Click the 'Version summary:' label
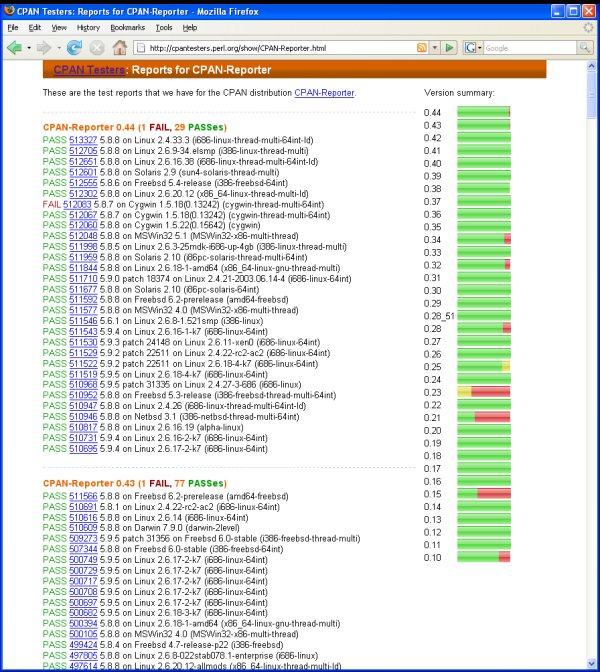The image size is (600, 672). click(459, 93)
